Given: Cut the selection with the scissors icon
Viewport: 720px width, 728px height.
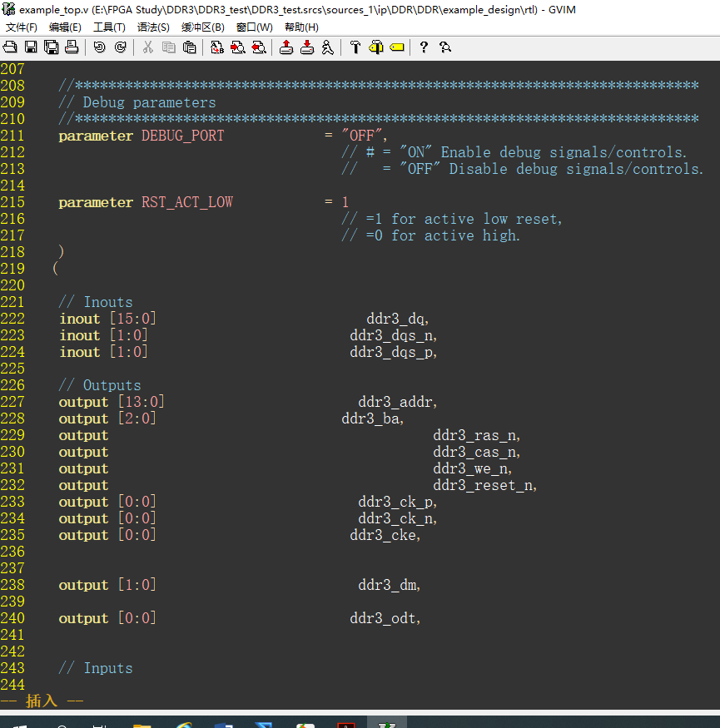Looking at the screenshot, I should [x=147, y=47].
